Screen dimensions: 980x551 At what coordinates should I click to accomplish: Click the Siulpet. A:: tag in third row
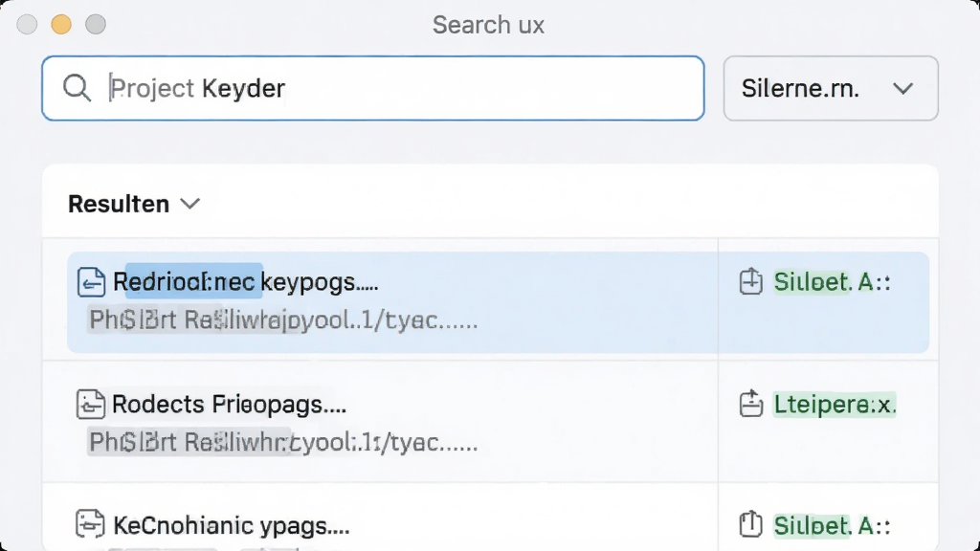832,525
